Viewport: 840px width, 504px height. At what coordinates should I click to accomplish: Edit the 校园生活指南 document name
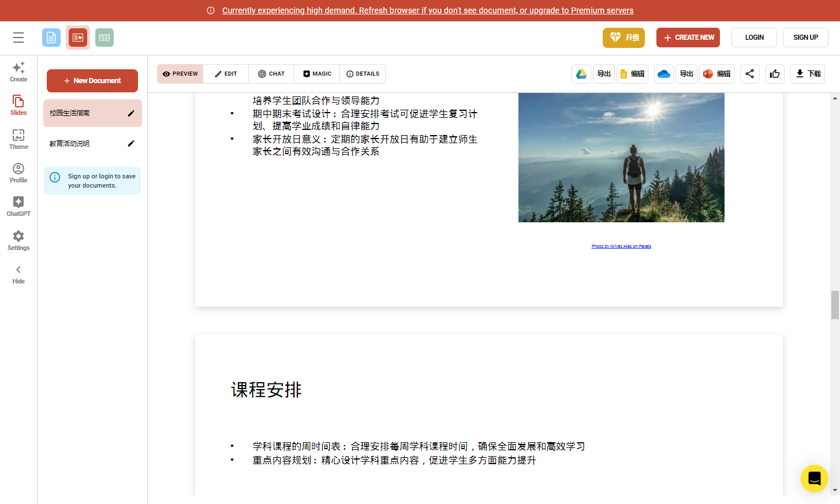[x=131, y=113]
